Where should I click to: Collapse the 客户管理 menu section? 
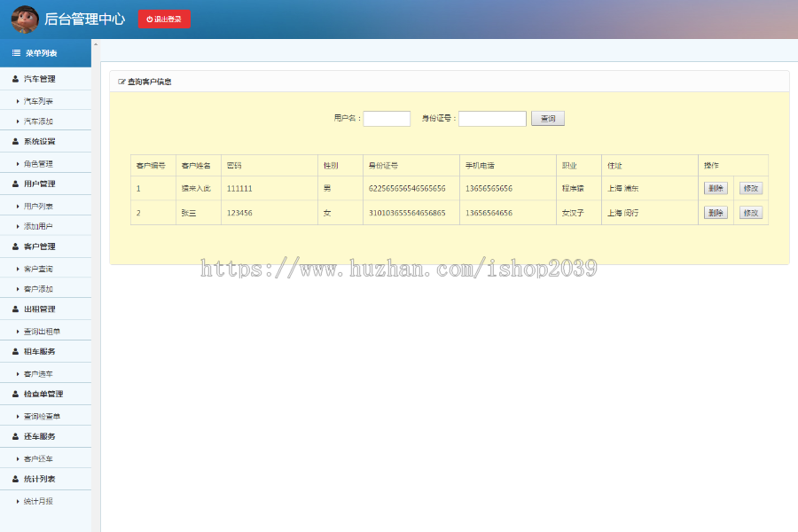click(45, 246)
